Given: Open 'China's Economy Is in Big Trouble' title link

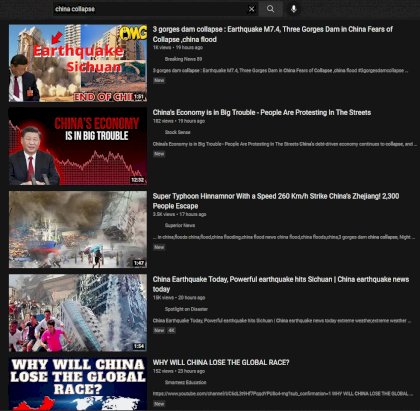Looking at the screenshot, I should click(262, 113).
